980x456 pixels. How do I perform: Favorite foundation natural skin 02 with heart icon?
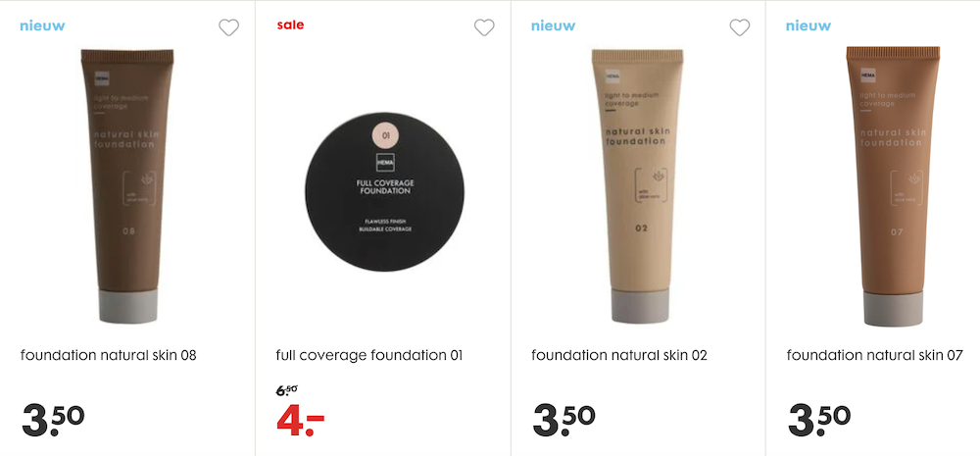740,27
